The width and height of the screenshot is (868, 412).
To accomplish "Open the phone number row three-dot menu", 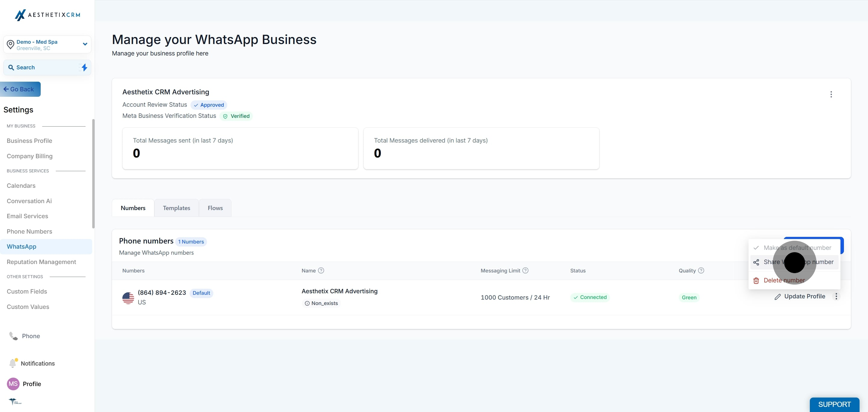I will (836, 297).
